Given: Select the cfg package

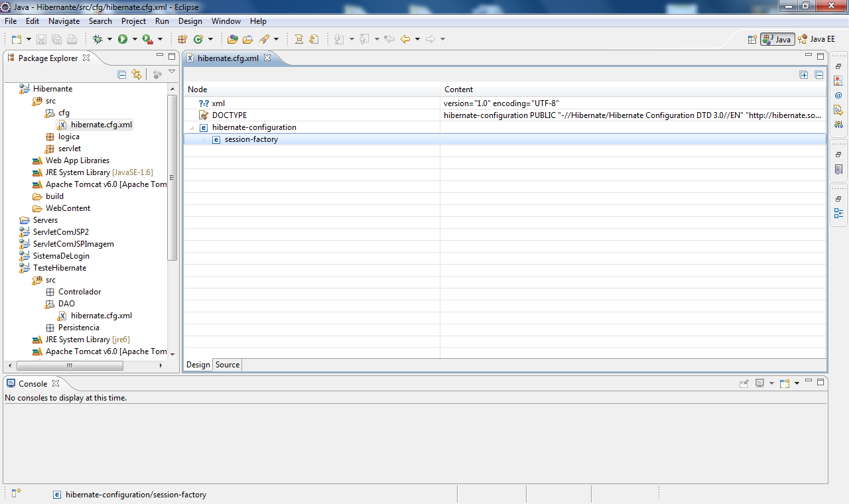Looking at the screenshot, I should 64,113.
